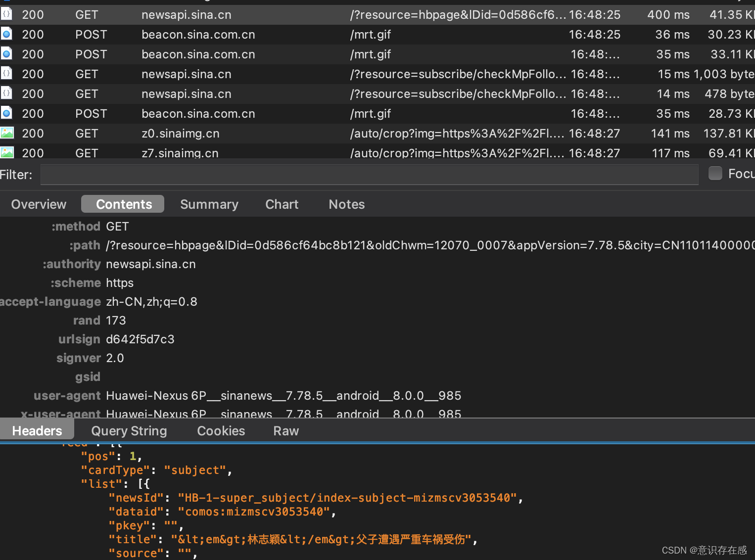
Task: Click icon of 33.11 KB beacon POST row
Action: tap(6, 54)
